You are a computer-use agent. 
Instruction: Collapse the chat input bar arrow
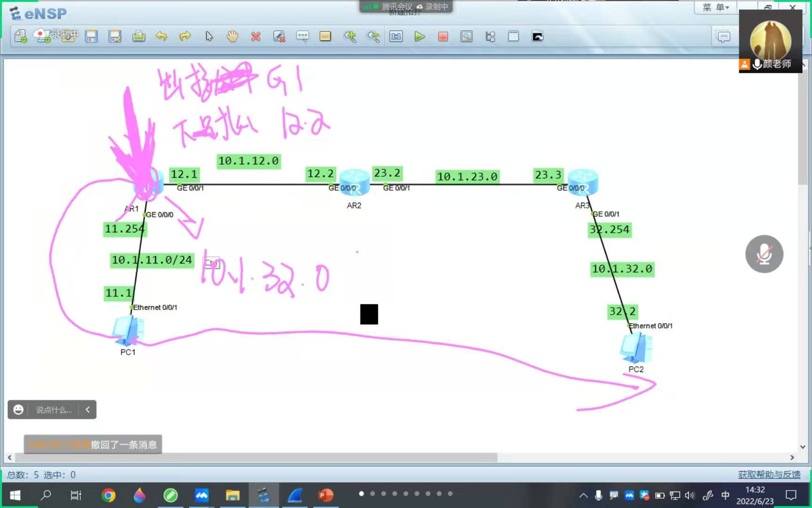88,410
